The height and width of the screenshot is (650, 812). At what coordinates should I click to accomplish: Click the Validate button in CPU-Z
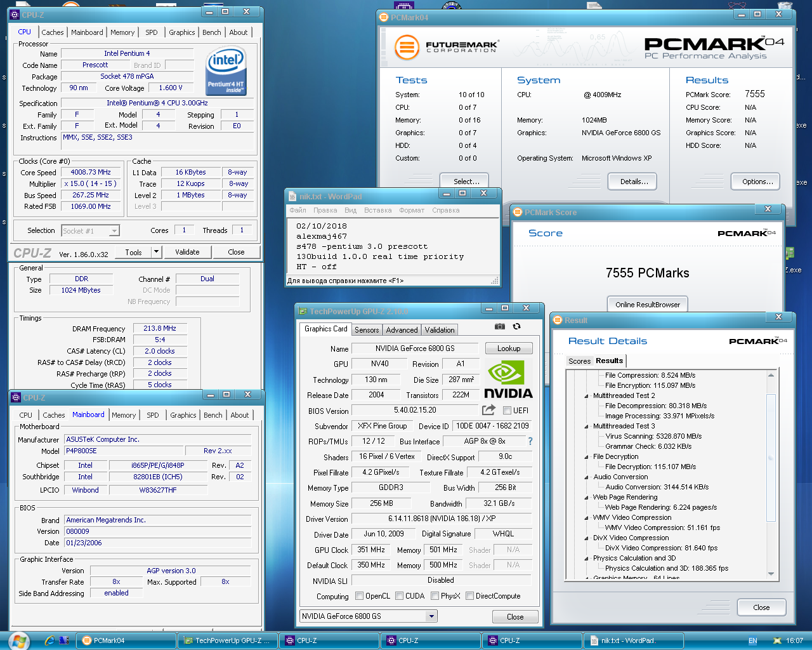tap(187, 252)
